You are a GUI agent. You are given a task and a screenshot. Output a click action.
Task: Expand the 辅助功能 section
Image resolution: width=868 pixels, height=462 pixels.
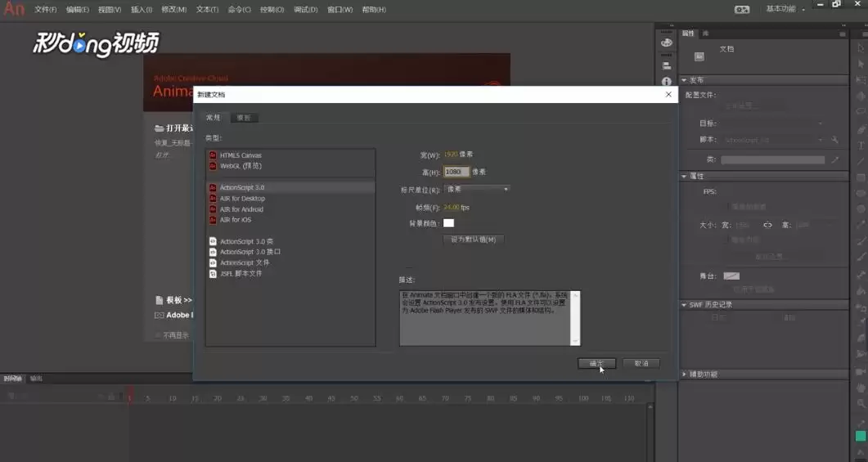684,375
